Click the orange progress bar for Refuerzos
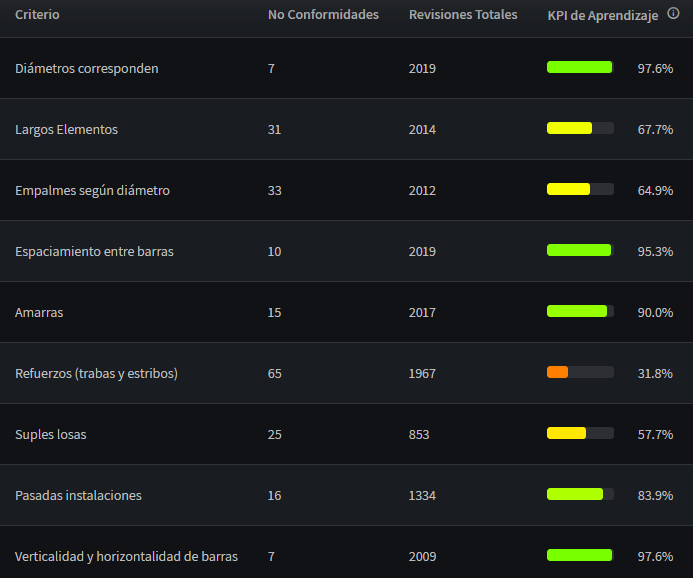Viewport: 693px width, 578px height. coord(580,372)
